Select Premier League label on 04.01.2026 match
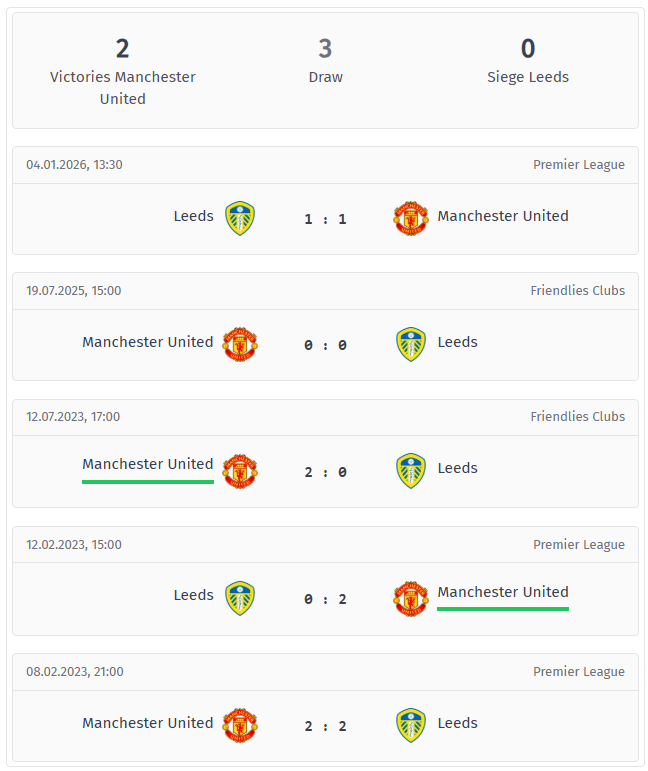 (578, 165)
